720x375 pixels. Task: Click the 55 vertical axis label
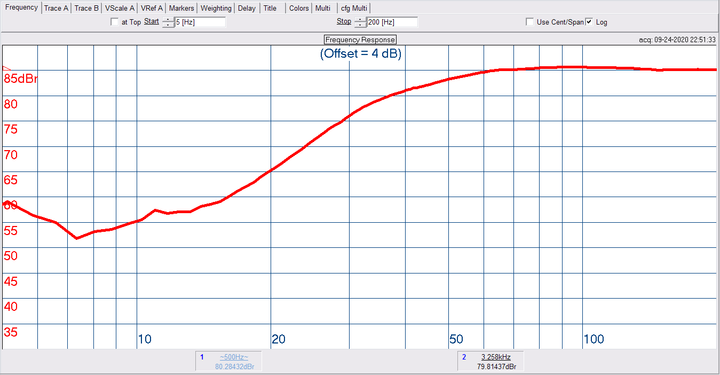[x=10, y=230]
